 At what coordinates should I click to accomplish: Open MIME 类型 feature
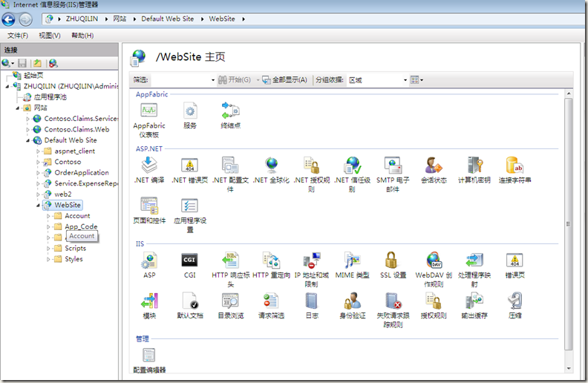point(352,265)
